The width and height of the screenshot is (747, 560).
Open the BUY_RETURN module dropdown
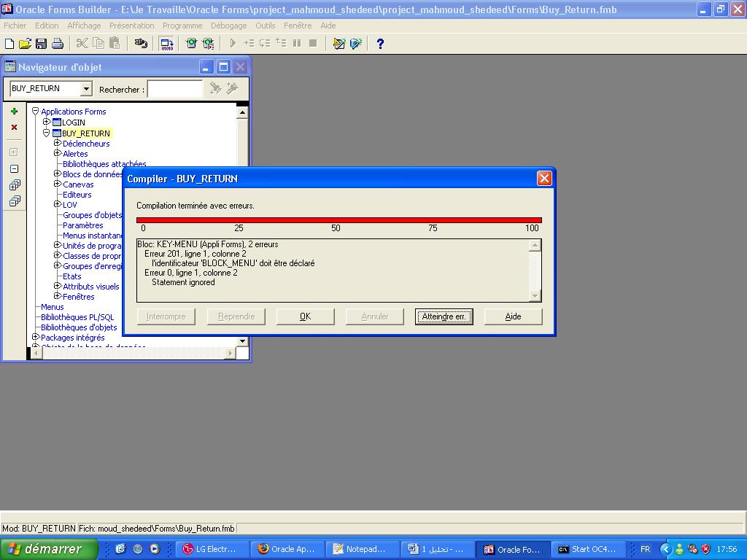86,89
